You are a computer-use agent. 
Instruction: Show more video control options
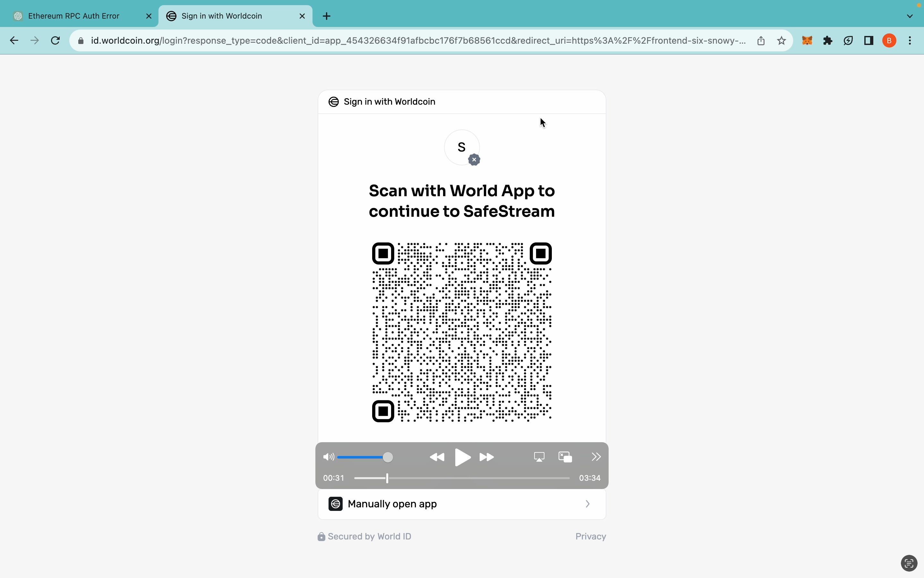(596, 457)
